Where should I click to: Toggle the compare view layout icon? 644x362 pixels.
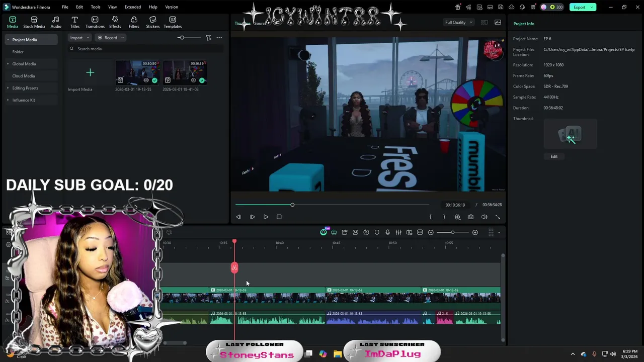(484, 22)
